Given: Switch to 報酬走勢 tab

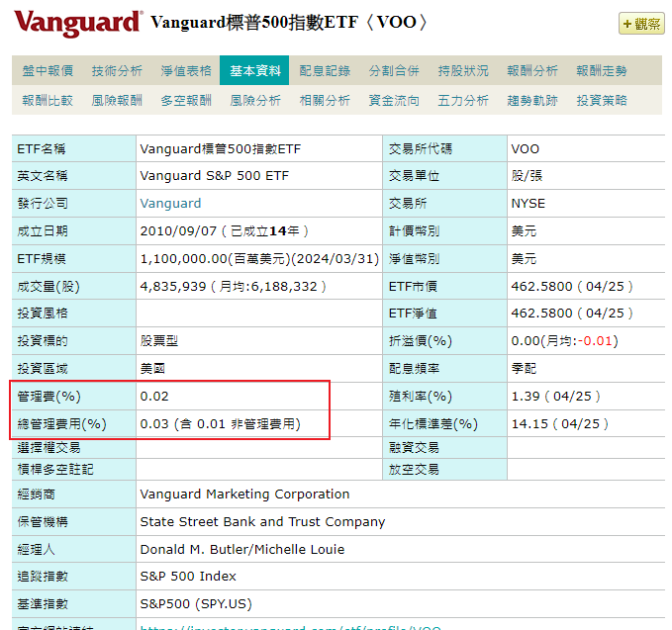Looking at the screenshot, I should [602, 70].
